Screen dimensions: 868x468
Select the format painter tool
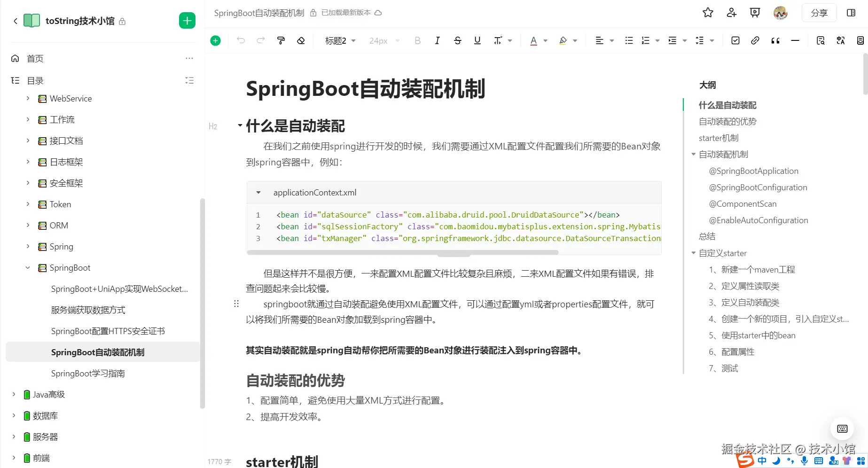[281, 40]
